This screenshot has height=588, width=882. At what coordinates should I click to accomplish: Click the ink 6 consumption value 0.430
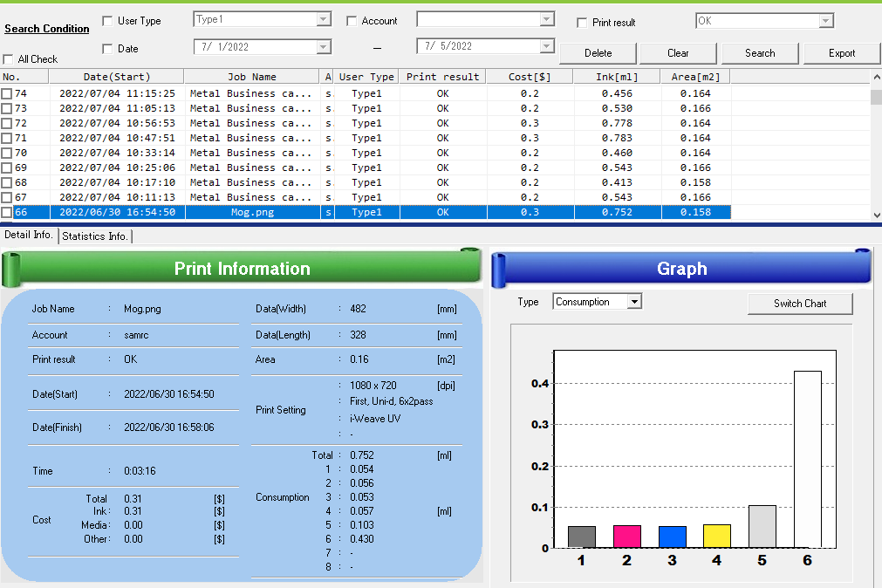362,539
